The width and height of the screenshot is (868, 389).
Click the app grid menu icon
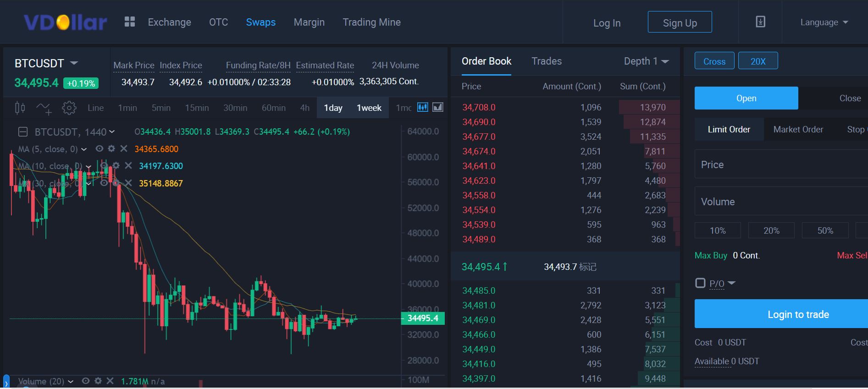(x=130, y=22)
